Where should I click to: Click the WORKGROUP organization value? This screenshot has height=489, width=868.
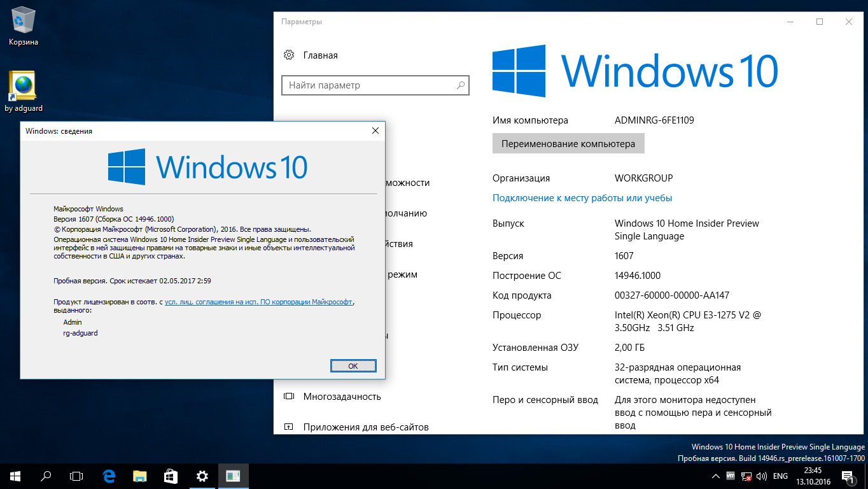click(x=643, y=178)
